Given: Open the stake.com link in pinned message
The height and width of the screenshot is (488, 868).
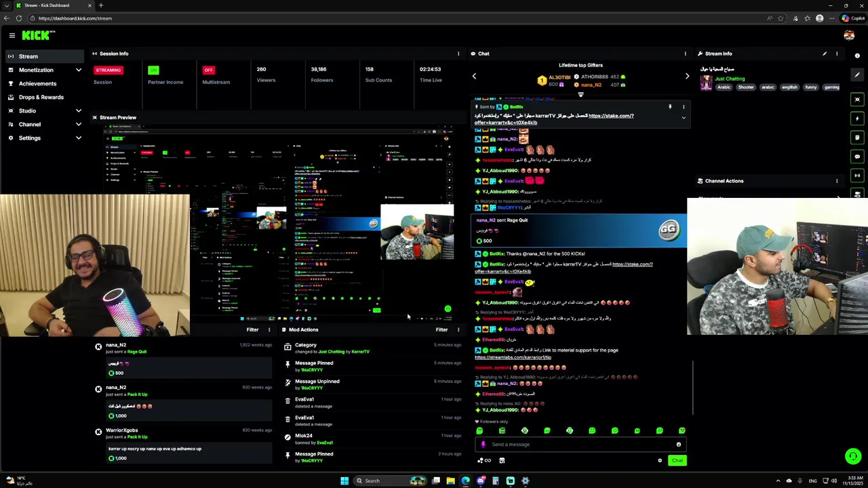Looking at the screenshot, I should click(x=610, y=116).
